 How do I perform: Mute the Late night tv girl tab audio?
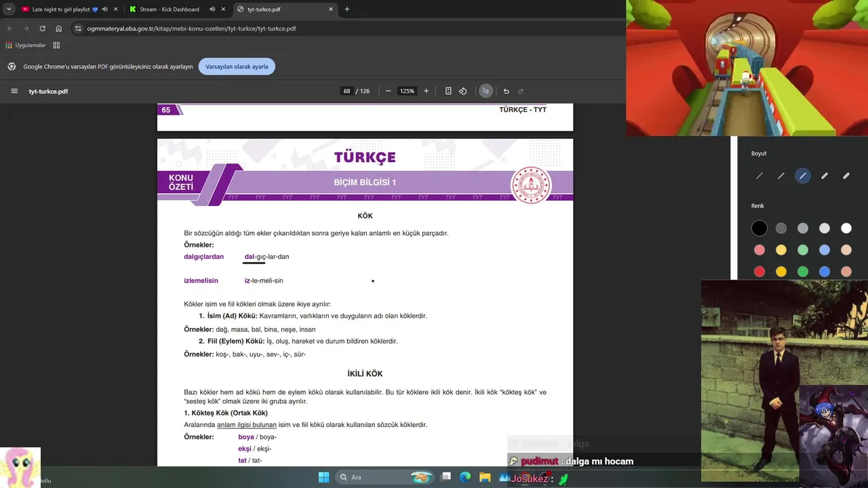tap(104, 9)
